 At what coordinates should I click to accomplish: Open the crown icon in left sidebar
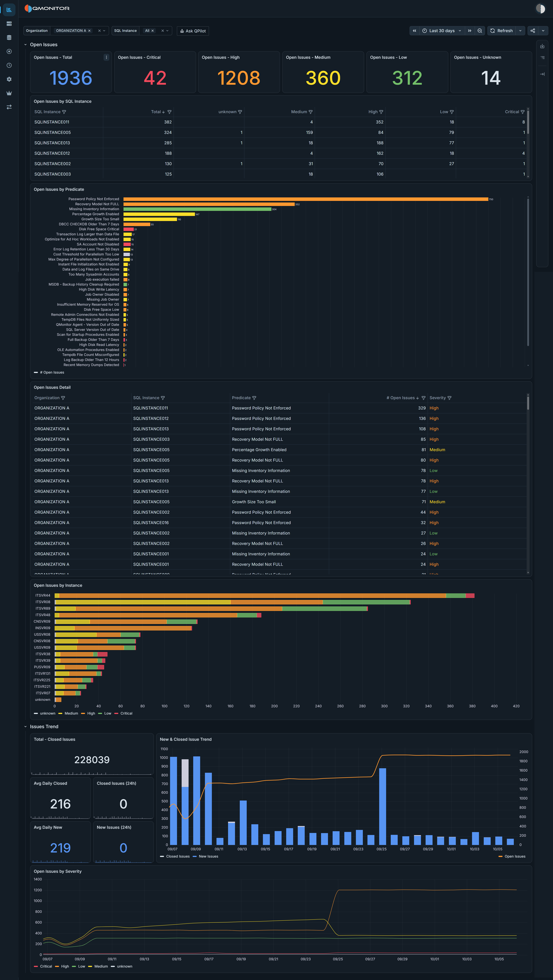point(9,93)
